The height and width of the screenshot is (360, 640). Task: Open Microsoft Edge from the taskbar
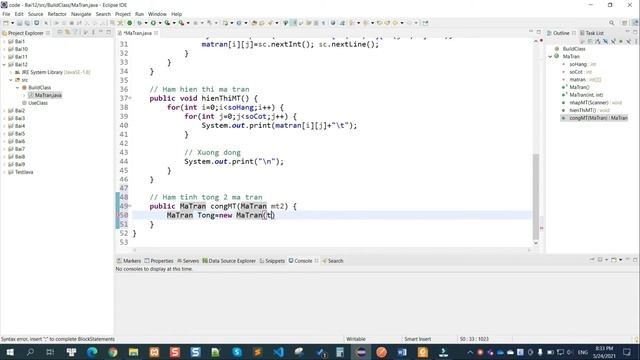(x=92, y=352)
